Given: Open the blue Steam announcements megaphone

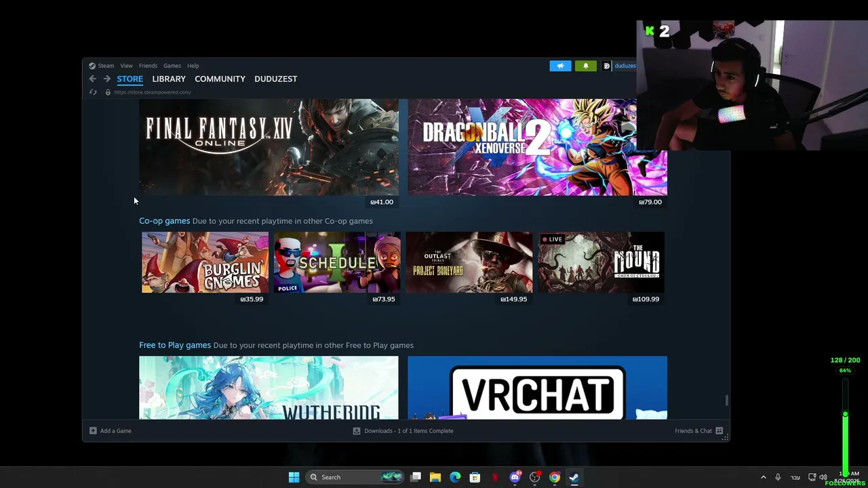Looking at the screenshot, I should tap(560, 66).
